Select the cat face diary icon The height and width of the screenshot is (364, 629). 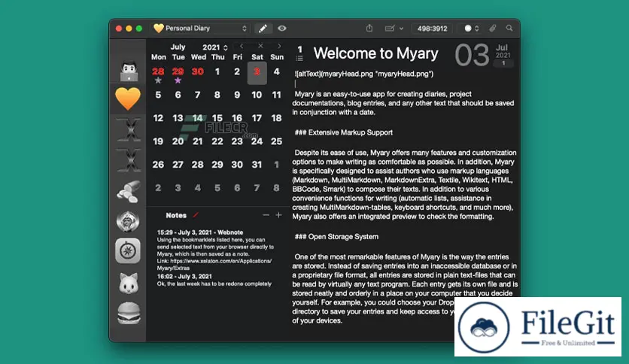click(129, 283)
